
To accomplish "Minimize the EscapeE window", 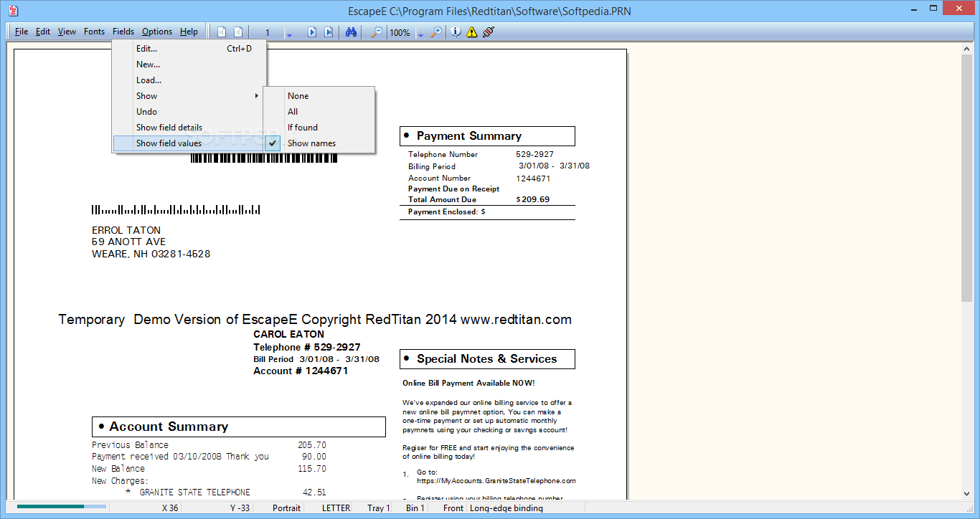I will click(914, 9).
